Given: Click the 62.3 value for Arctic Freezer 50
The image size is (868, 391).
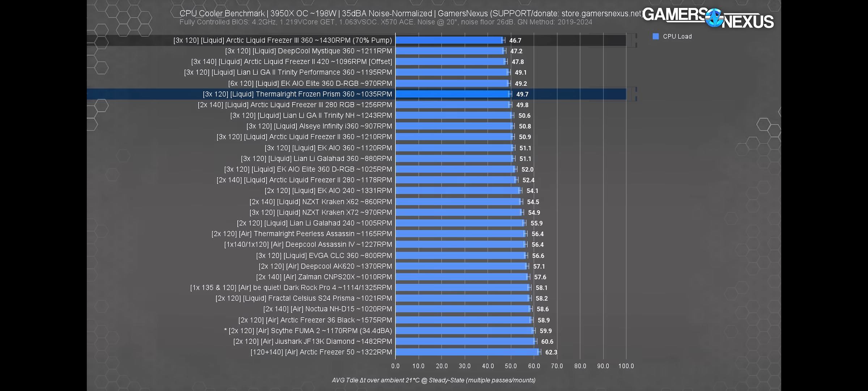Looking at the screenshot, I should (551, 352).
